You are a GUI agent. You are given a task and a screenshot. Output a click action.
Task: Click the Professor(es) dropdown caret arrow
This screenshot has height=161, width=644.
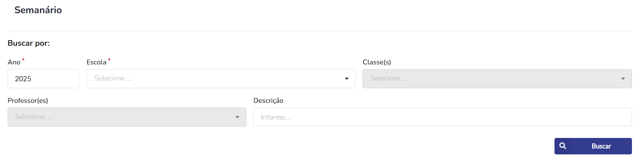(x=237, y=117)
